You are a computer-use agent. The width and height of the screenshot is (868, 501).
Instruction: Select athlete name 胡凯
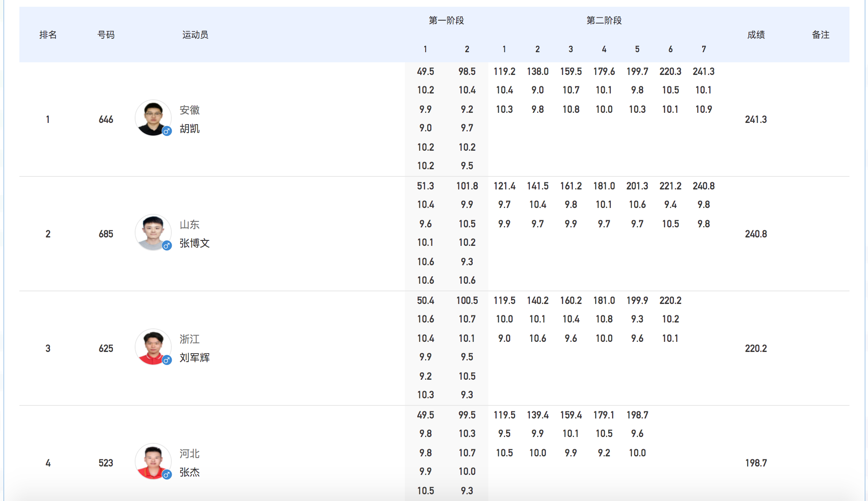(x=189, y=129)
